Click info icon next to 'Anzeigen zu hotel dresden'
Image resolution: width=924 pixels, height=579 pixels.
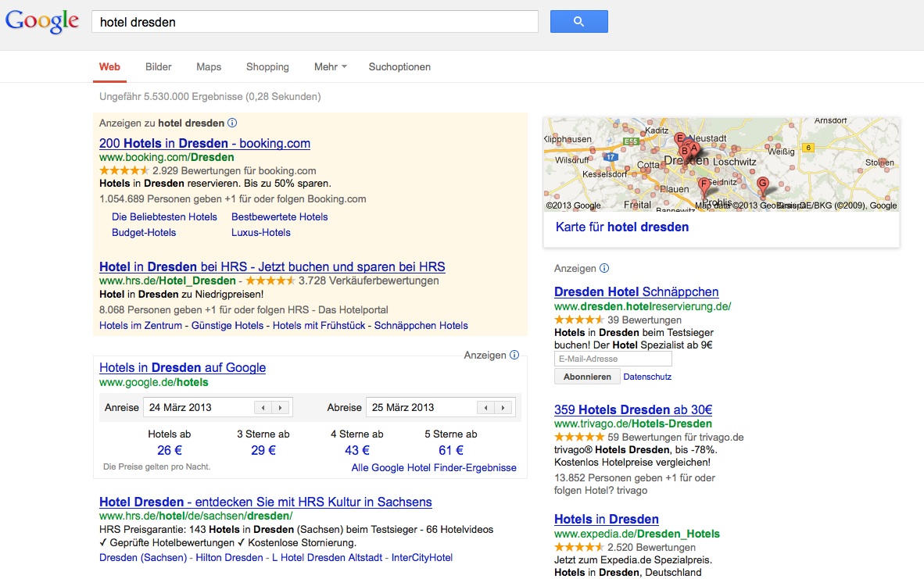232,123
